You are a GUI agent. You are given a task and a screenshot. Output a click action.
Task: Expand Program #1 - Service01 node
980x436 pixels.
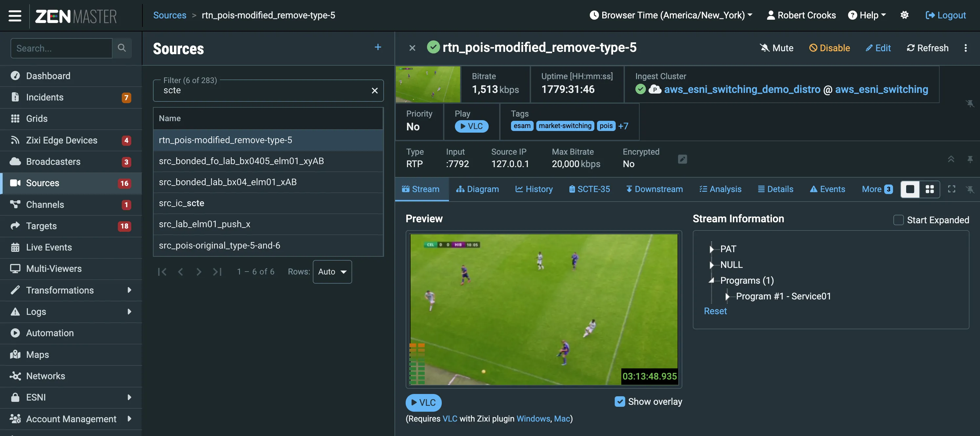[x=727, y=296]
